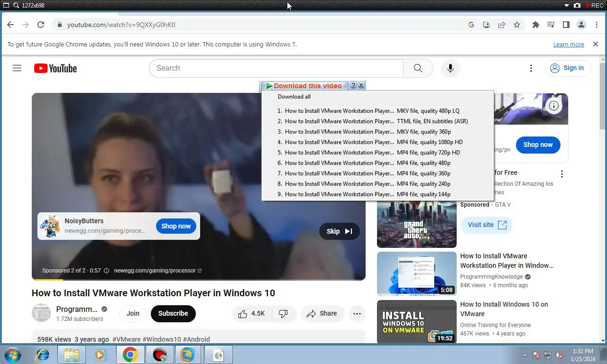607x364 pixels.
Task: Reload the page with the refresh icon
Action: click(41, 25)
